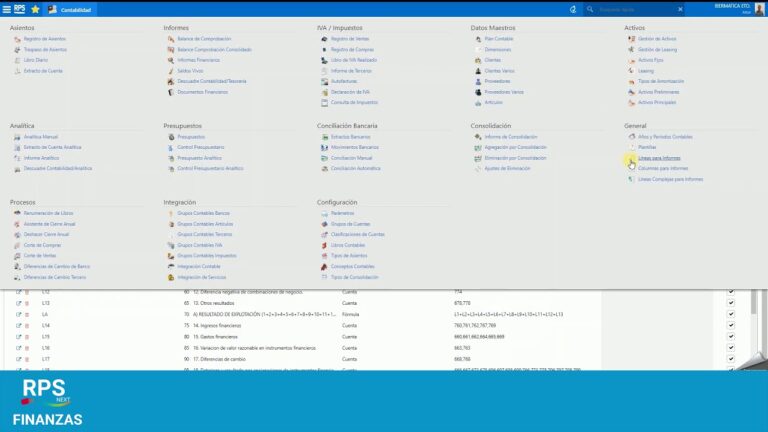Image resolution: width=768 pixels, height=432 pixels.
Task: Click the yellow favorites star icon
Action: click(x=36, y=9)
